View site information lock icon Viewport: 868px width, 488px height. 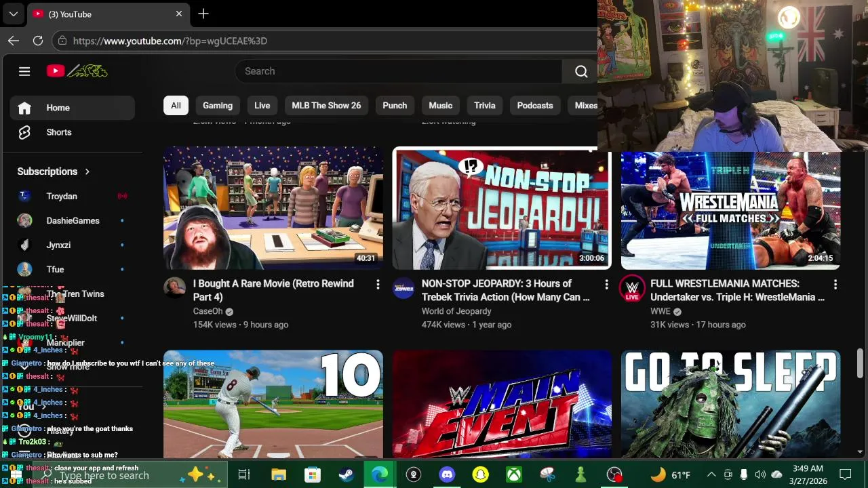62,41
